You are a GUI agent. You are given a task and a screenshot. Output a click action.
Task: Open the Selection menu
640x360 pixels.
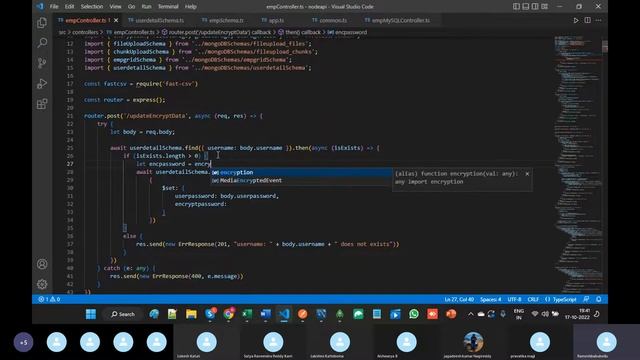pos(92,7)
